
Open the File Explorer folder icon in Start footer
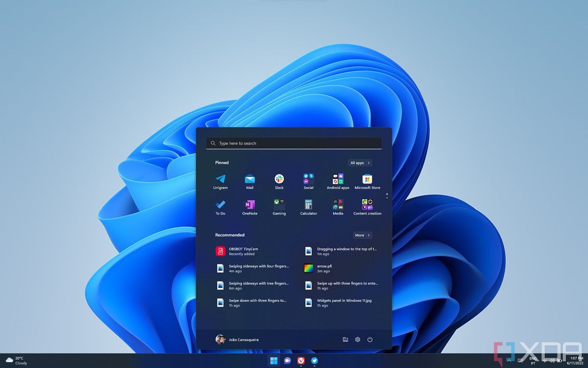coord(345,340)
